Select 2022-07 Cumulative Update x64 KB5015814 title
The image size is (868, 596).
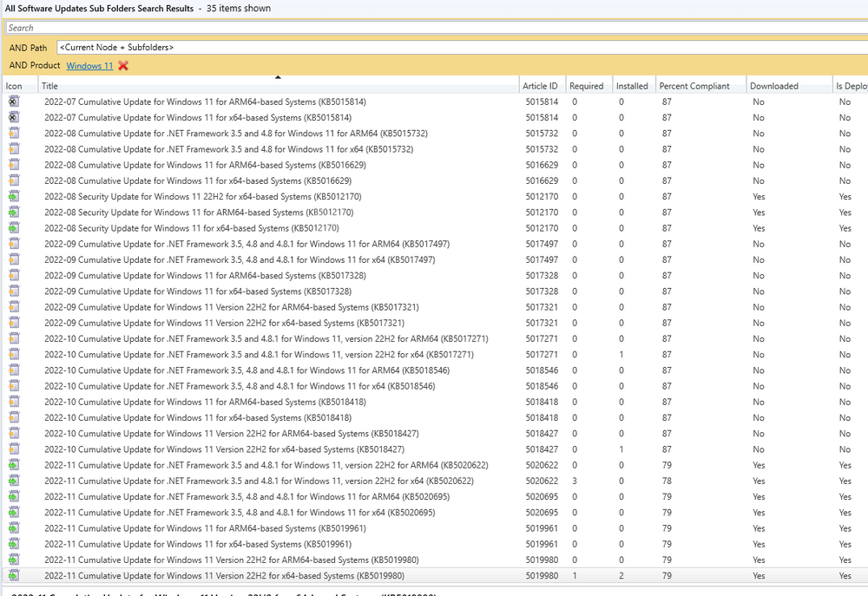[x=198, y=117]
